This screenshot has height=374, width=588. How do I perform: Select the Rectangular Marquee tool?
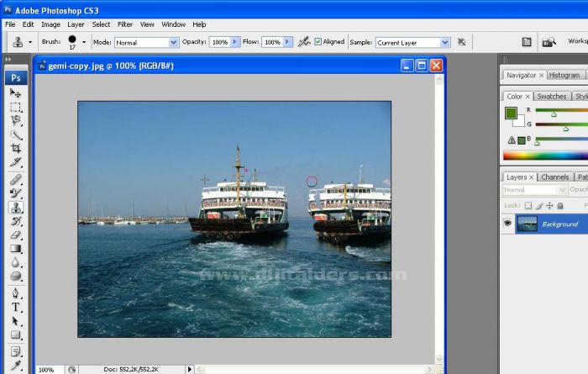pyautogui.click(x=16, y=108)
